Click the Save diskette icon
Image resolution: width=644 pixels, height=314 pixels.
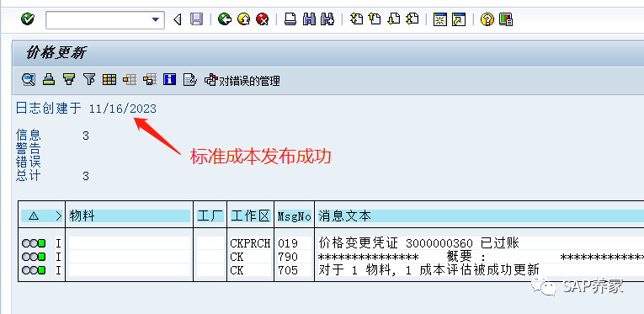click(x=196, y=19)
